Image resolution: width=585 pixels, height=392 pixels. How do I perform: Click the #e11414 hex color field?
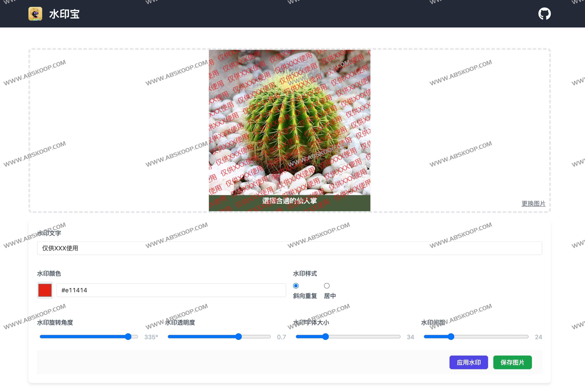[171, 290]
